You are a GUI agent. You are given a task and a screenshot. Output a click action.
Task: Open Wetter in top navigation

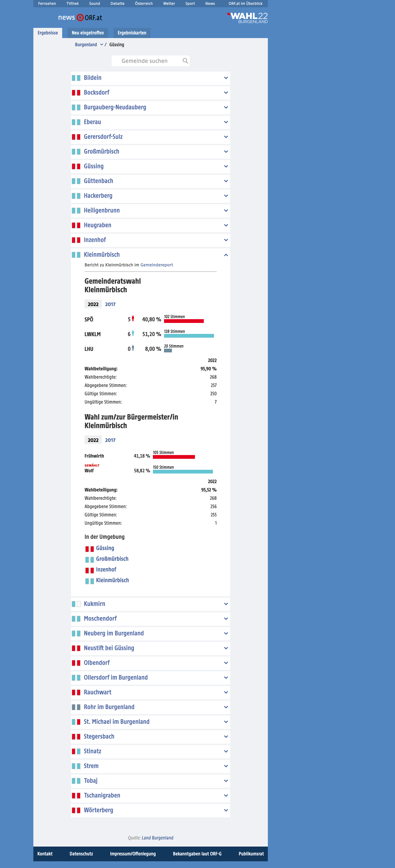[169, 4]
